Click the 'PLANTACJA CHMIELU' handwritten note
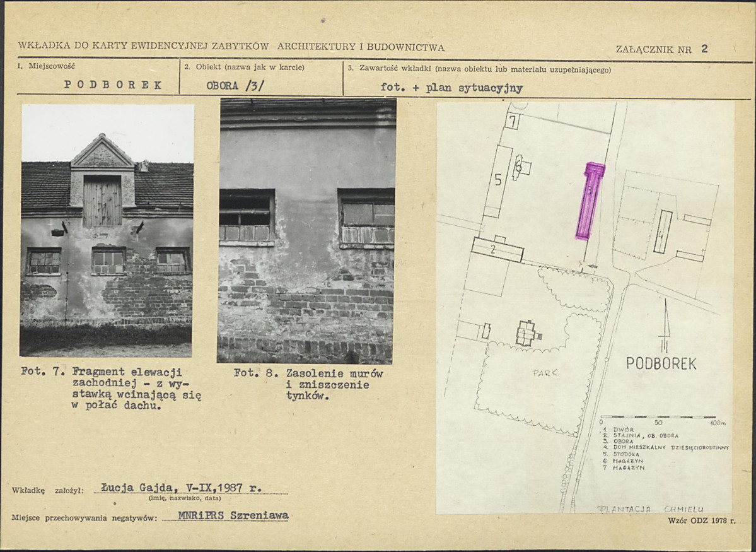This screenshot has height=552, width=756. (x=649, y=508)
